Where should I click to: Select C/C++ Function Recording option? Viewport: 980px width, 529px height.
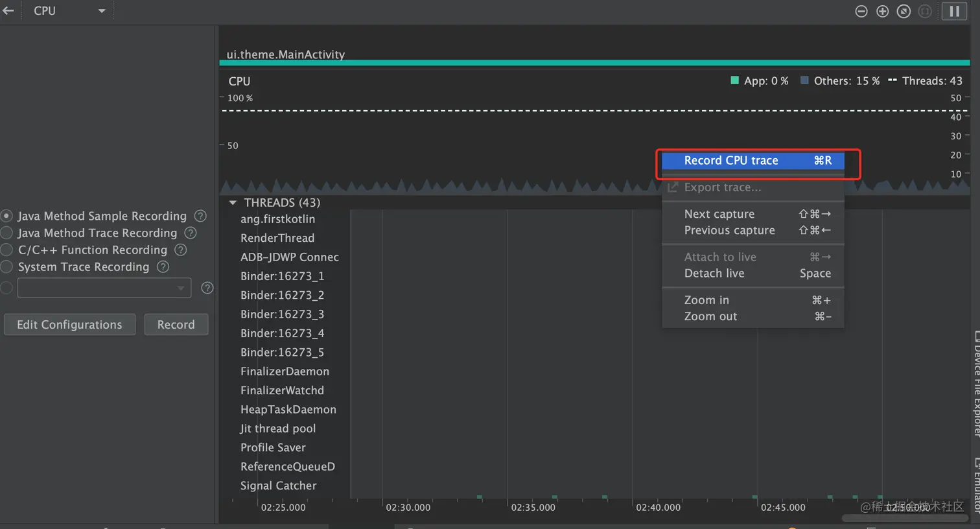coord(7,250)
